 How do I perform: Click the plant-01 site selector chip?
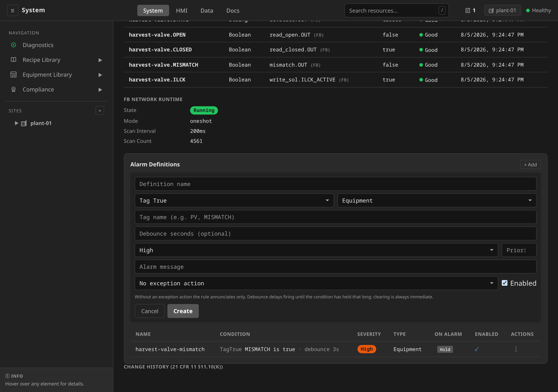[502, 10]
